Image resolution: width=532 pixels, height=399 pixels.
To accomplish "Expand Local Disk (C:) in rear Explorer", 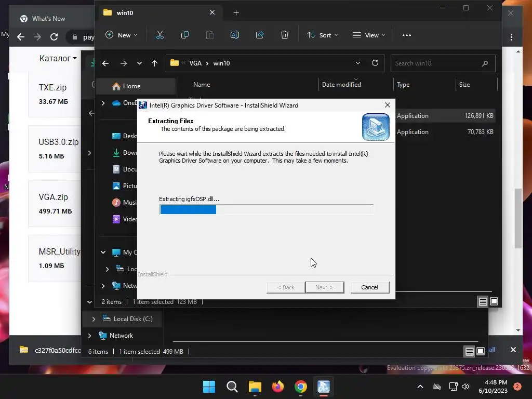I will click(94, 319).
